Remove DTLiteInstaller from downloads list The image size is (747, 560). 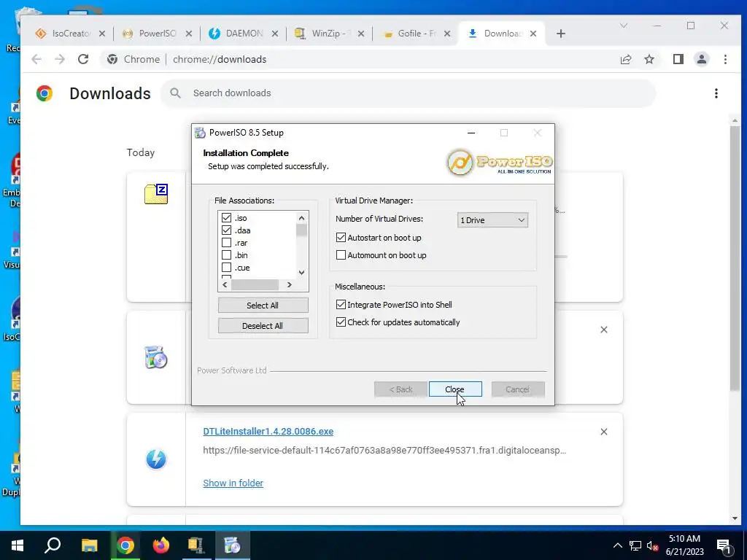[603, 432]
